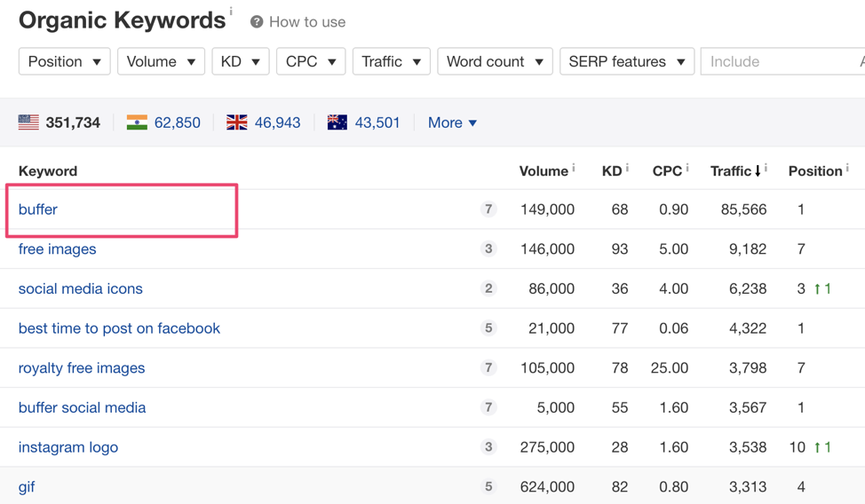Click SERP features badge for social media icons
The width and height of the screenshot is (865, 504).
[x=488, y=288]
